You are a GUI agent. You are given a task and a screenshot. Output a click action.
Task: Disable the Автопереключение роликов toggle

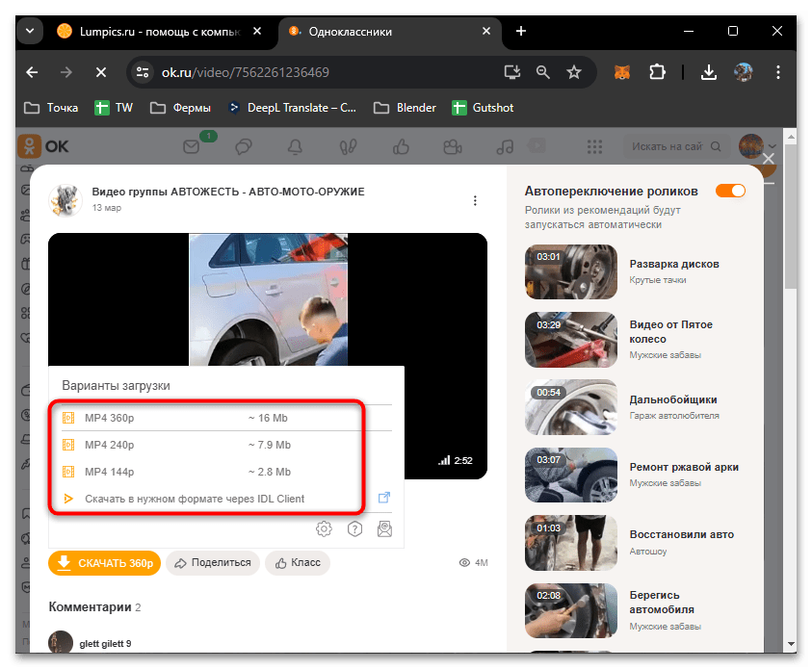[730, 191]
